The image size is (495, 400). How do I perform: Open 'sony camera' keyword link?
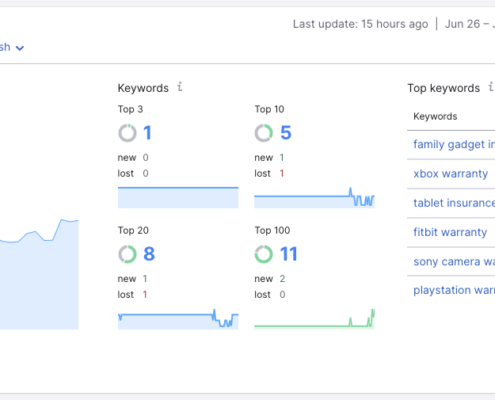click(454, 262)
